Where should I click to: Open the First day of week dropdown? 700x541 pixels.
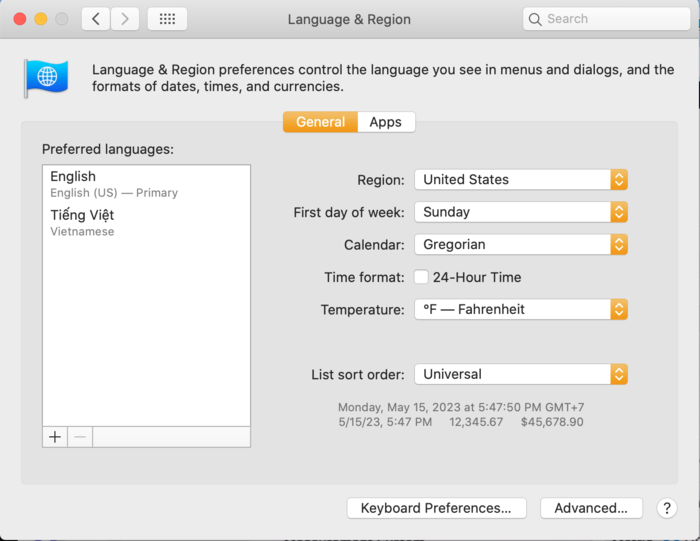pos(521,212)
